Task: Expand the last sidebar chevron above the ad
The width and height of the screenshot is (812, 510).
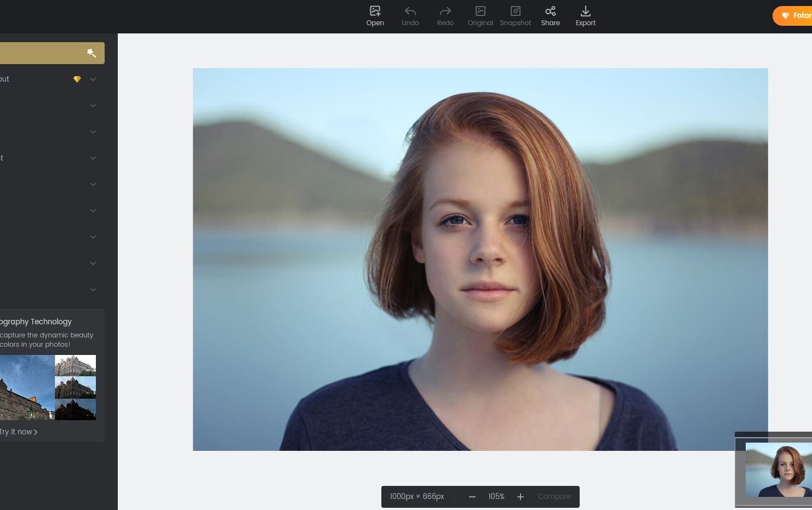Action: 93,290
